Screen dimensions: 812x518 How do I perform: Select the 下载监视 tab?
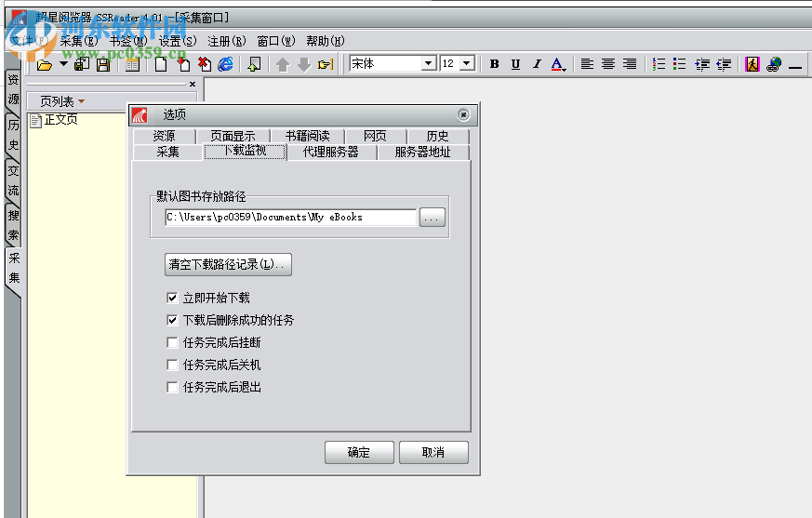(245, 152)
